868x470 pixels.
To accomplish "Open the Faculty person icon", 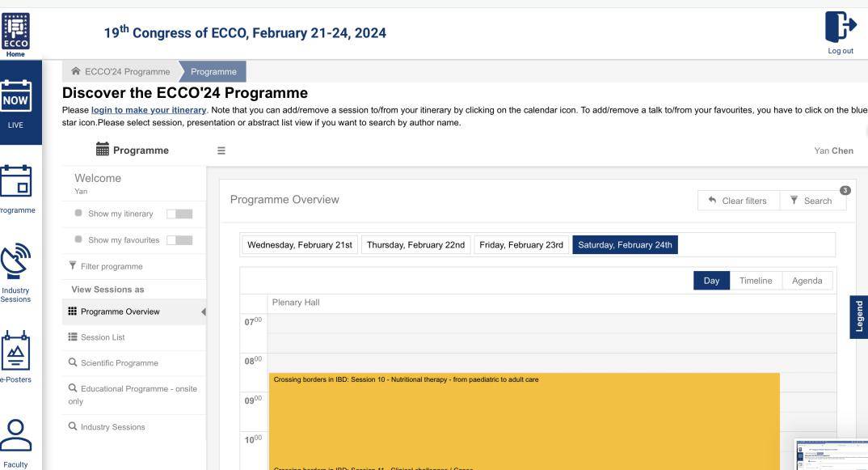I will click(x=15, y=436).
